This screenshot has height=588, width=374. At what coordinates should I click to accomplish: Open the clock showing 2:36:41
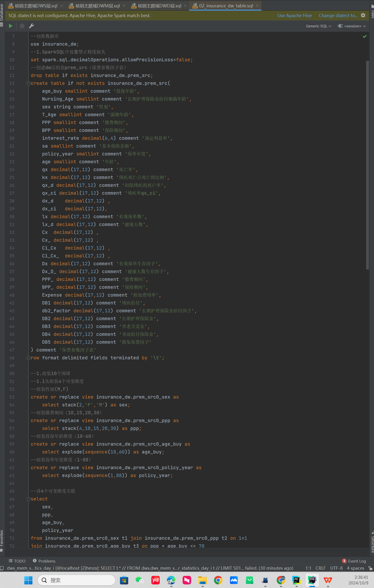(x=359, y=580)
